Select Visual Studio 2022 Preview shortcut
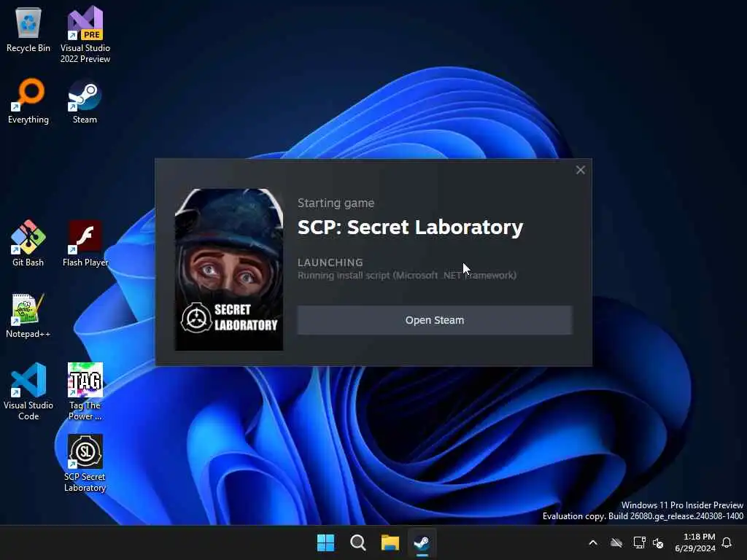This screenshot has width=747, height=560. coord(85,34)
